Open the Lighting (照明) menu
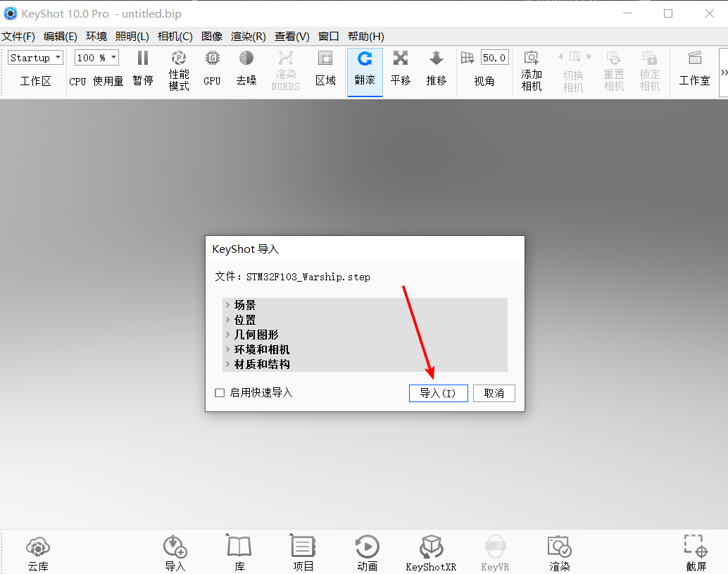Viewport: 728px width, 574px height. pyautogui.click(x=132, y=36)
